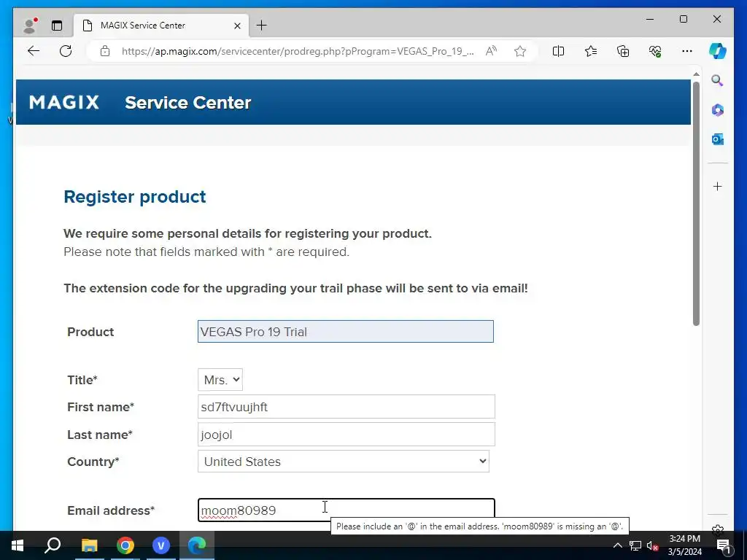
Task: Customize sidebar with plus icon
Action: coord(718,186)
